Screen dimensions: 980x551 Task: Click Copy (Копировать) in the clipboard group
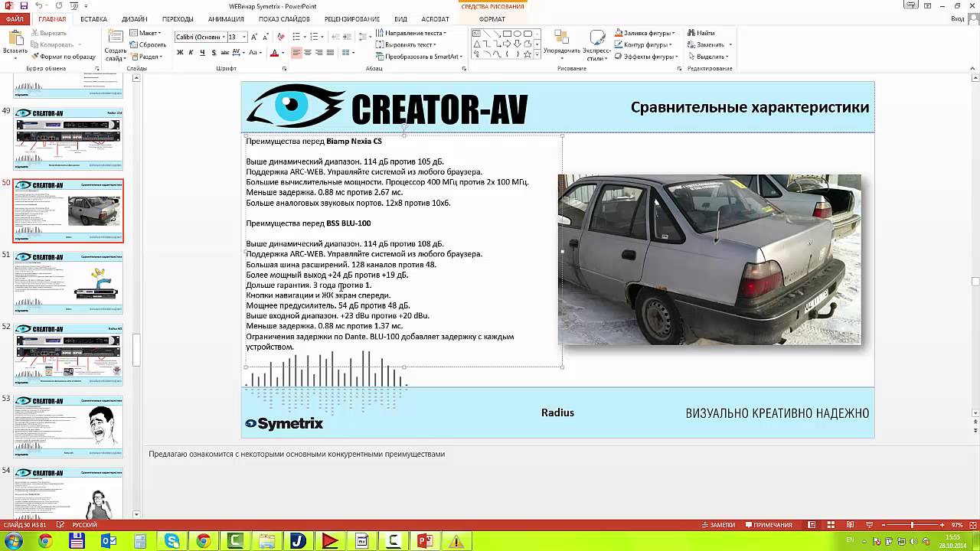pos(51,45)
